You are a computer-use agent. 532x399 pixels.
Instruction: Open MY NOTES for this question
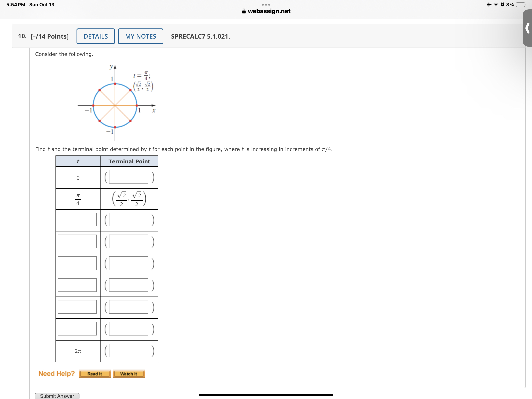[140, 36]
